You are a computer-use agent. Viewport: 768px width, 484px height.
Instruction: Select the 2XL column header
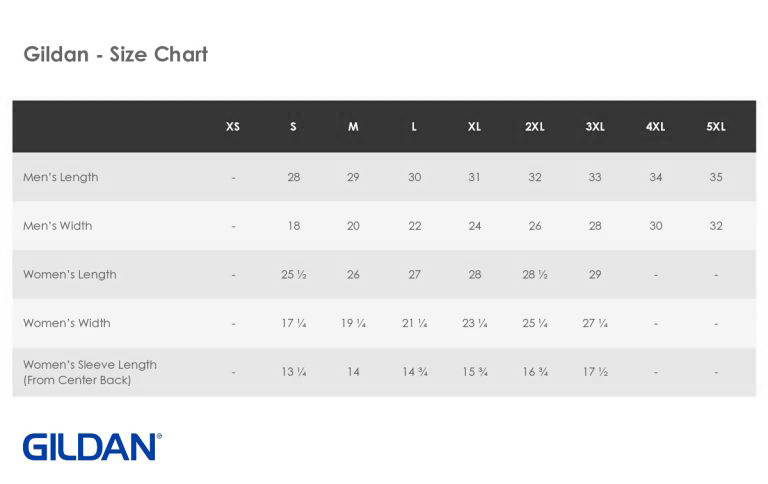(x=535, y=127)
